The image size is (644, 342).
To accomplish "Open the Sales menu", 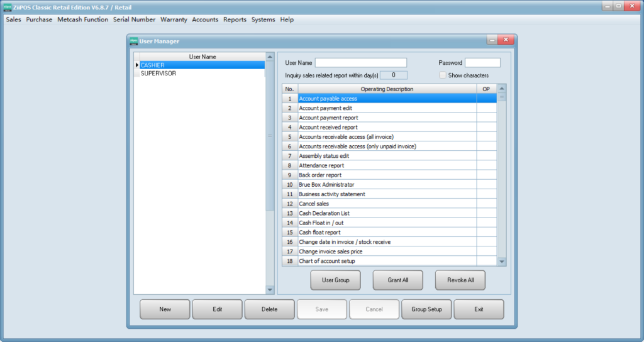I will click(x=13, y=19).
